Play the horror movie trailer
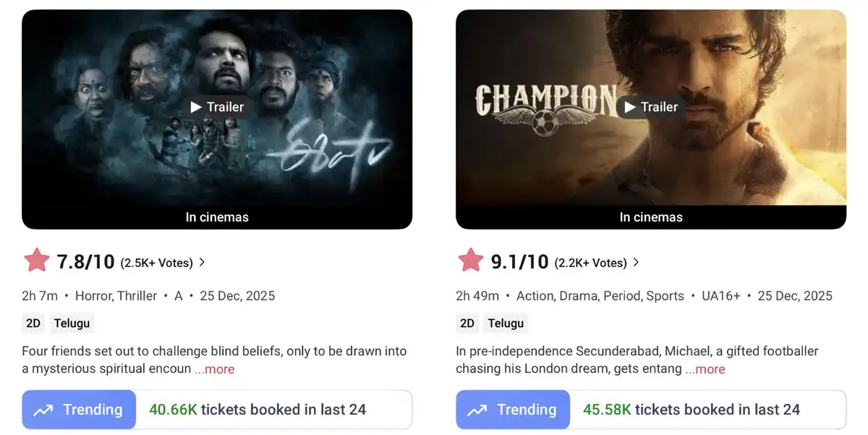This screenshot has width=868, height=435. pyautogui.click(x=217, y=107)
